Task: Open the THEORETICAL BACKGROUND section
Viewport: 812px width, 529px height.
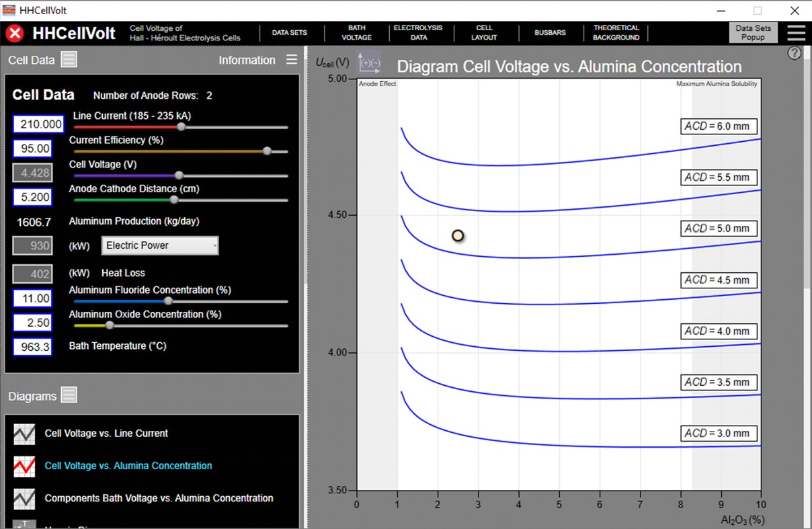Action: [616, 32]
